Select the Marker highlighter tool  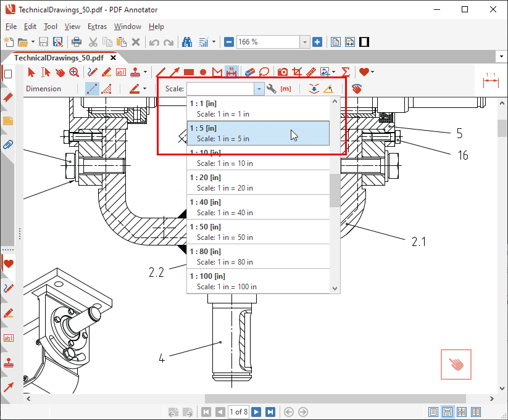coord(107,72)
